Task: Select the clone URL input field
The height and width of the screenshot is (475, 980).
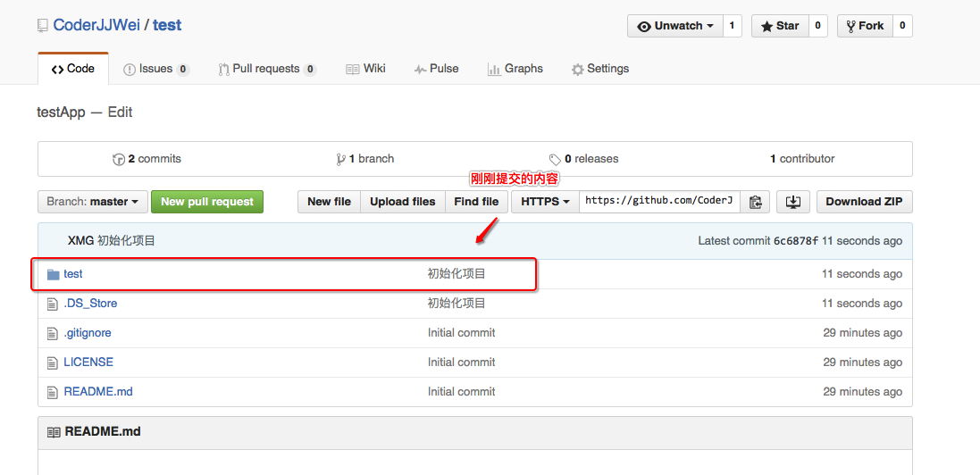Action: tap(660, 202)
